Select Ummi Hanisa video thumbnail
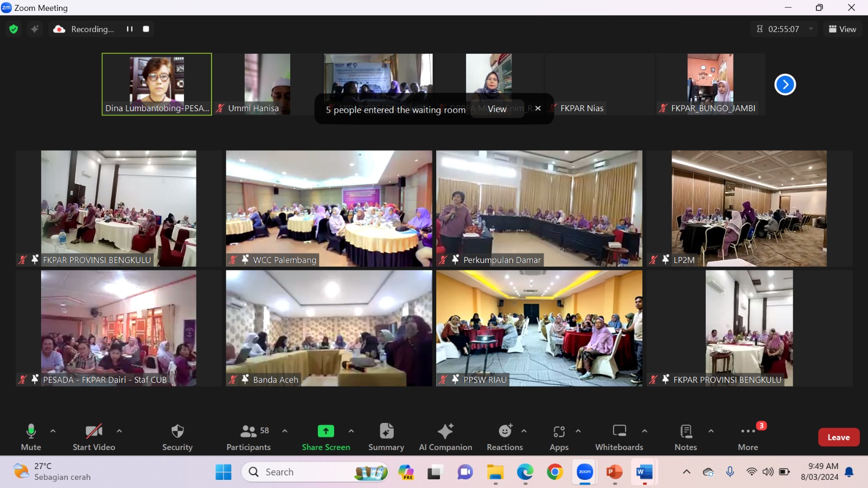Viewport: 868px width, 488px height. click(267, 84)
